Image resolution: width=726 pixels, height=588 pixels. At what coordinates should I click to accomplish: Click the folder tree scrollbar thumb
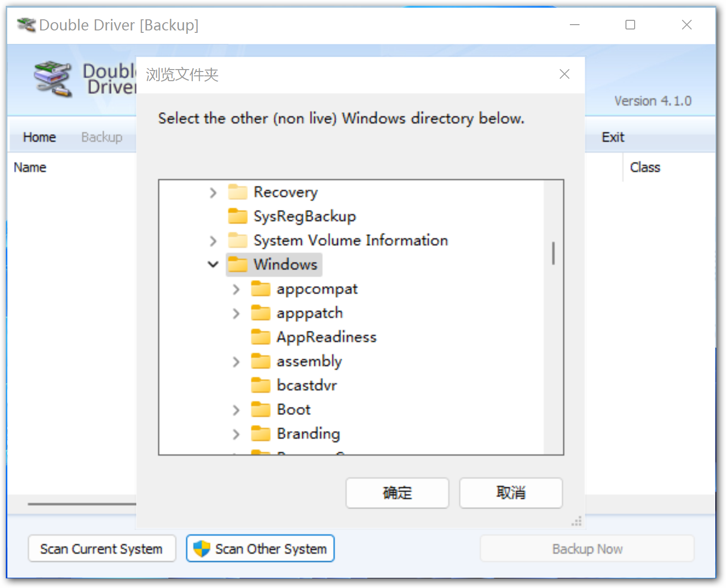tap(553, 253)
